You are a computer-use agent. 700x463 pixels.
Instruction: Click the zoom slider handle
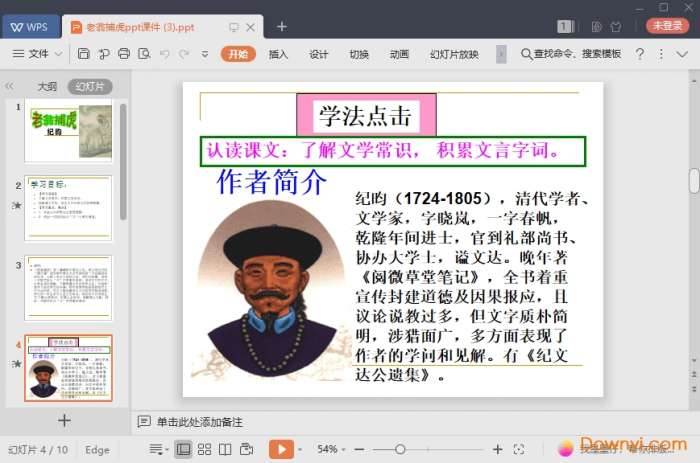tap(400, 449)
